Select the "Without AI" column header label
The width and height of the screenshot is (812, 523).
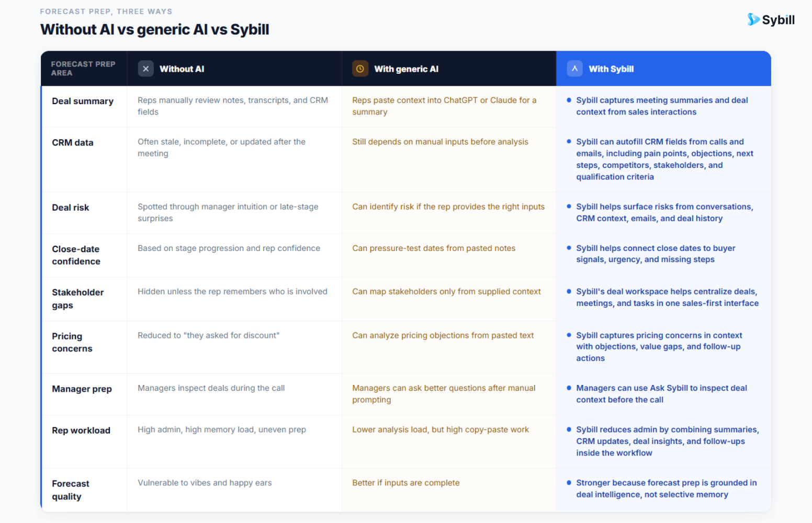[x=182, y=69]
